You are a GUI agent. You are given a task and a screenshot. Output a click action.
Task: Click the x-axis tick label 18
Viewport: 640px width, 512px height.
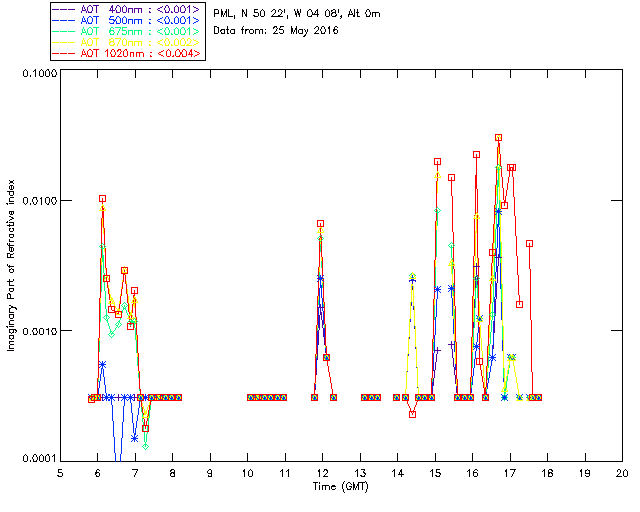pyautogui.click(x=547, y=473)
